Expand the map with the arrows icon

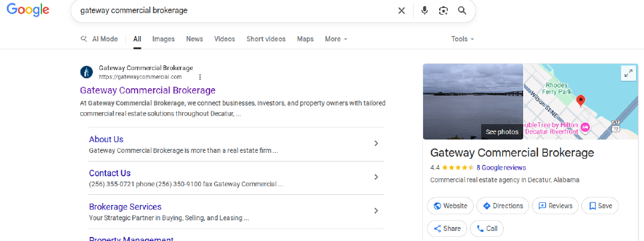[x=628, y=73]
